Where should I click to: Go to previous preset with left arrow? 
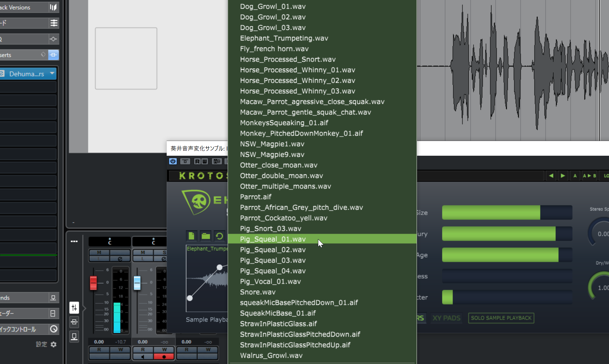(x=551, y=176)
